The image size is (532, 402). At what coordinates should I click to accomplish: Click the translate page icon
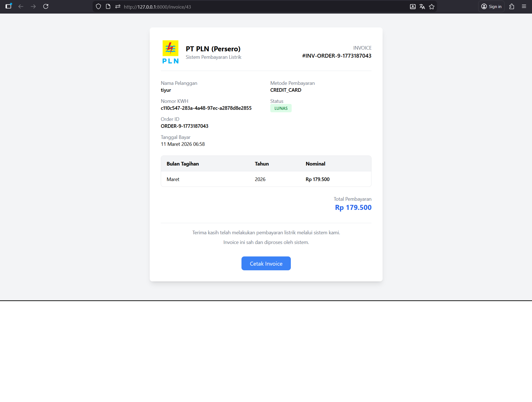click(x=422, y=7)
